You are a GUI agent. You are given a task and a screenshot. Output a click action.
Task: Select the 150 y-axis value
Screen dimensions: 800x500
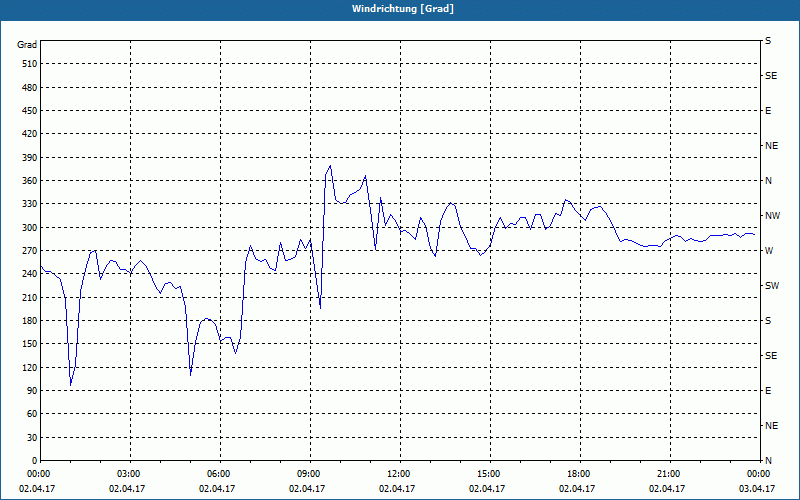pos(29,344)
